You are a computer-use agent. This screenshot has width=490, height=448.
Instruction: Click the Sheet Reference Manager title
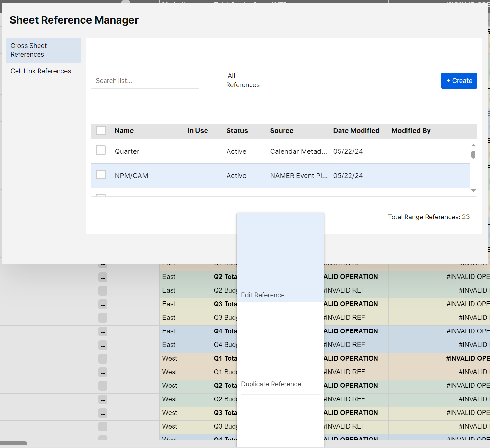(x=74, y=20)
